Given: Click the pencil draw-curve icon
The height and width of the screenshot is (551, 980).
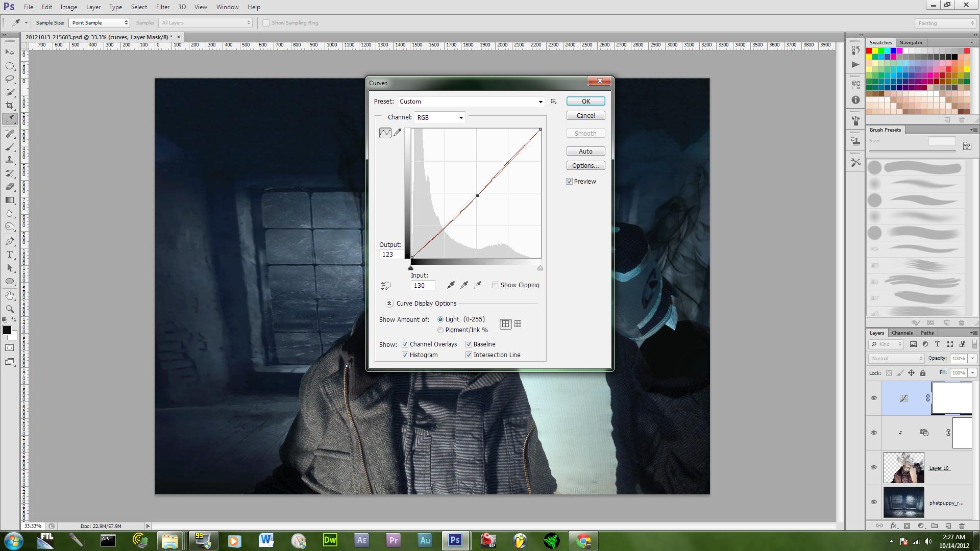Looking at the screenshot, I should click(x=398, y=133).
